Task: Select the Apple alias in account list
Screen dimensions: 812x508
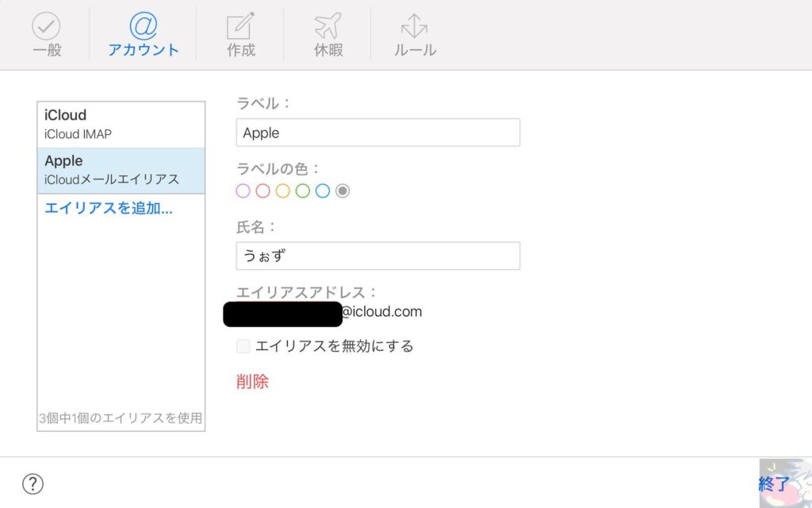Action: [x=121, y=170]
